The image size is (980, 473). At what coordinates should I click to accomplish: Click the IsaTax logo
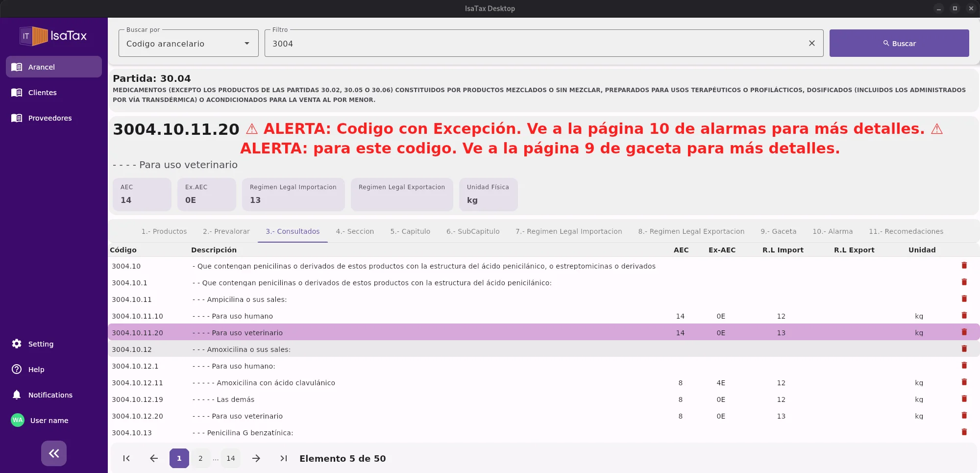click(x=53, y=35)
